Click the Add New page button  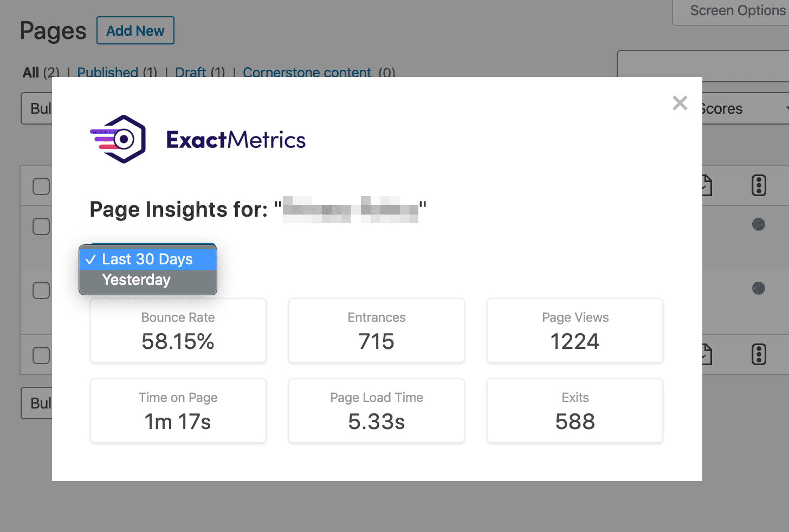pyautogui.click(x=135, y=30)
